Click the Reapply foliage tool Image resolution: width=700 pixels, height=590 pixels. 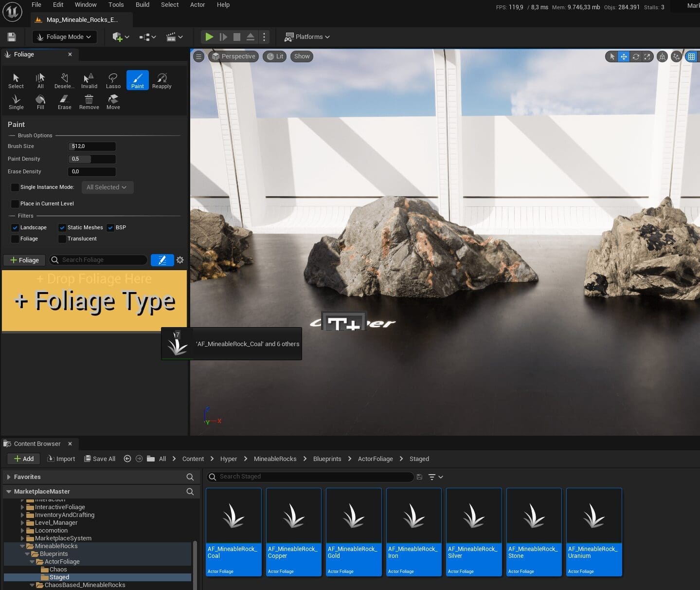click(x=162, y=80)
